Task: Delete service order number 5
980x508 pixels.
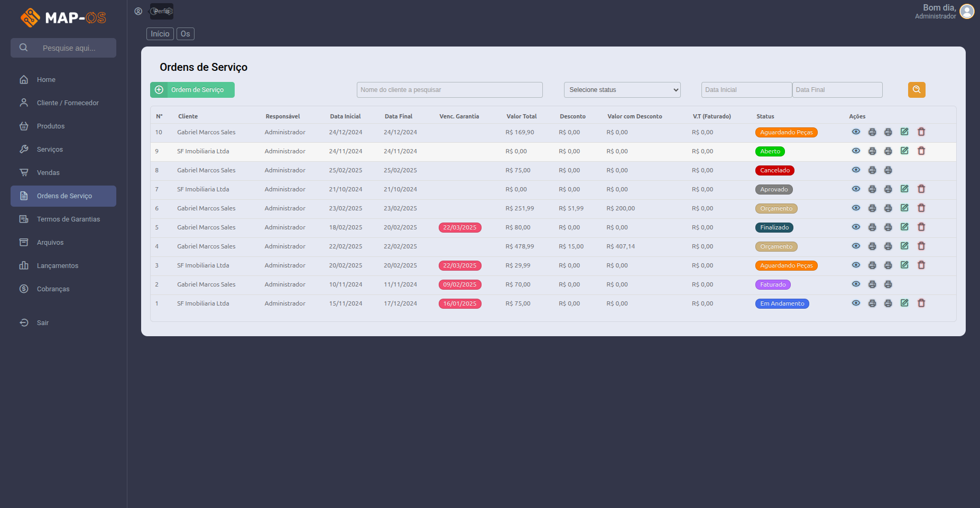Action: point(921,227)
